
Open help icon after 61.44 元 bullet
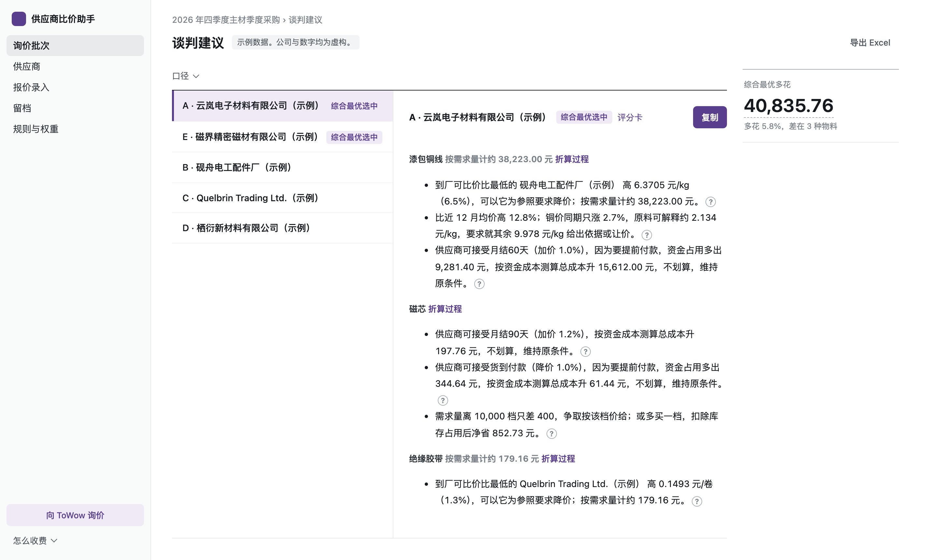[442, 400]
